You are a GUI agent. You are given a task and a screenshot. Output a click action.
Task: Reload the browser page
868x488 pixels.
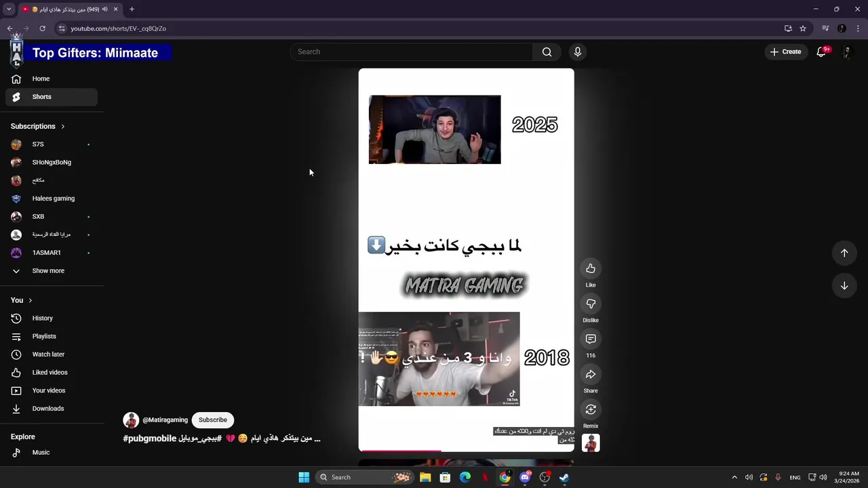coord(42,28)
